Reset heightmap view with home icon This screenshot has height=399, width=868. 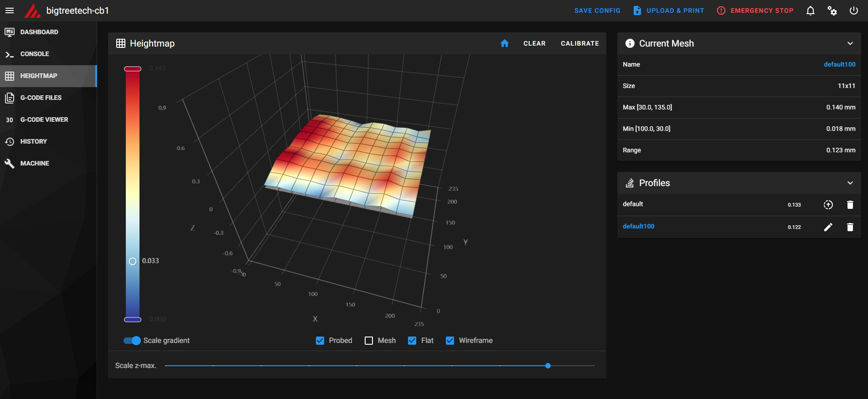point(505,43)
